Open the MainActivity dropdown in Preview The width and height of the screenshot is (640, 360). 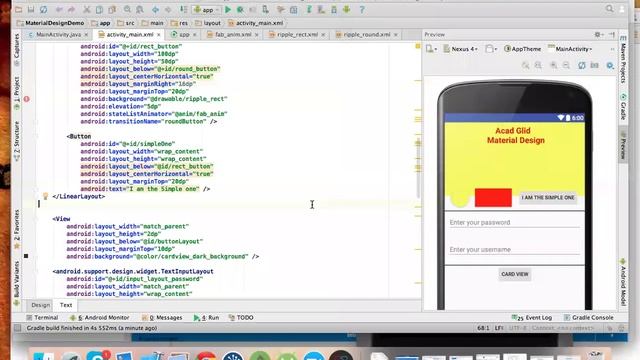coord(570,49)
